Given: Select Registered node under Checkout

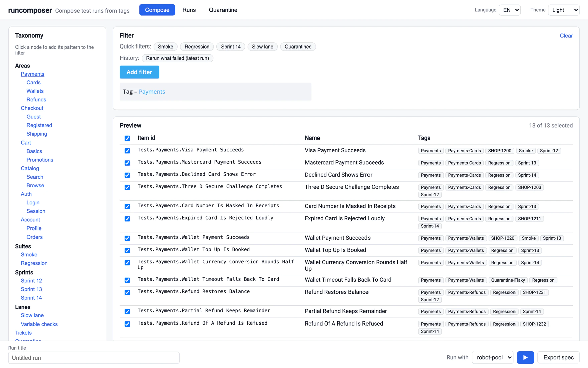Looking at the screenshot, I should tap(39, 125).
